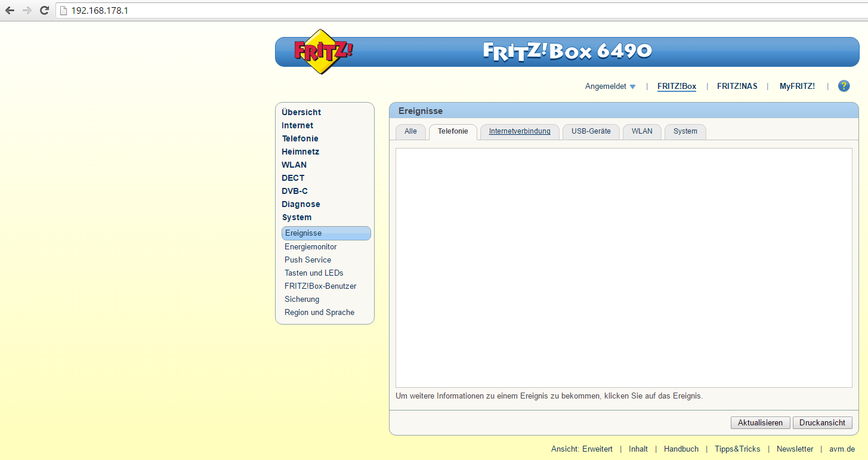Switch to the Telefonie events tab
The image size is (868, 460).
click(453, 132)
